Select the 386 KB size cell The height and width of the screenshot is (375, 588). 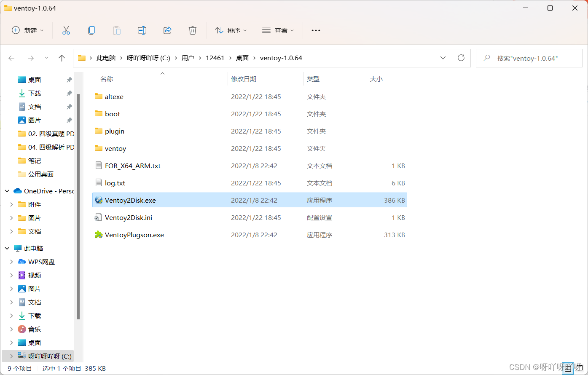click(395, 200)
